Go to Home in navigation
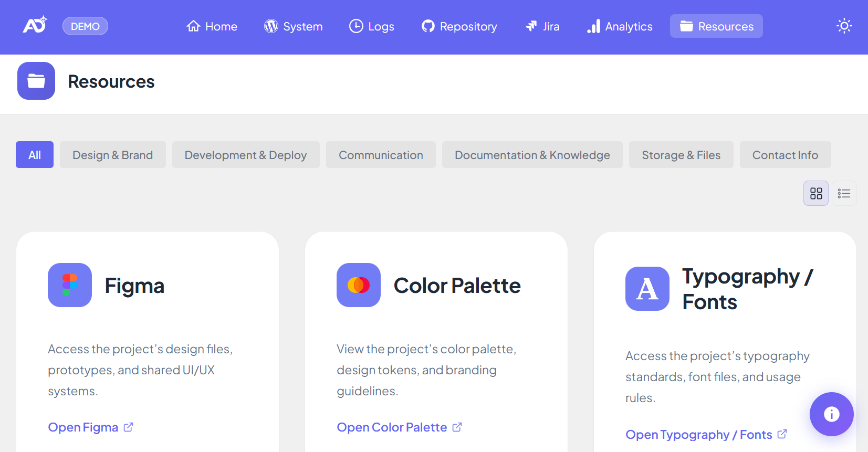The height and width of the screenshot is (452, 868). coord(212,26)
